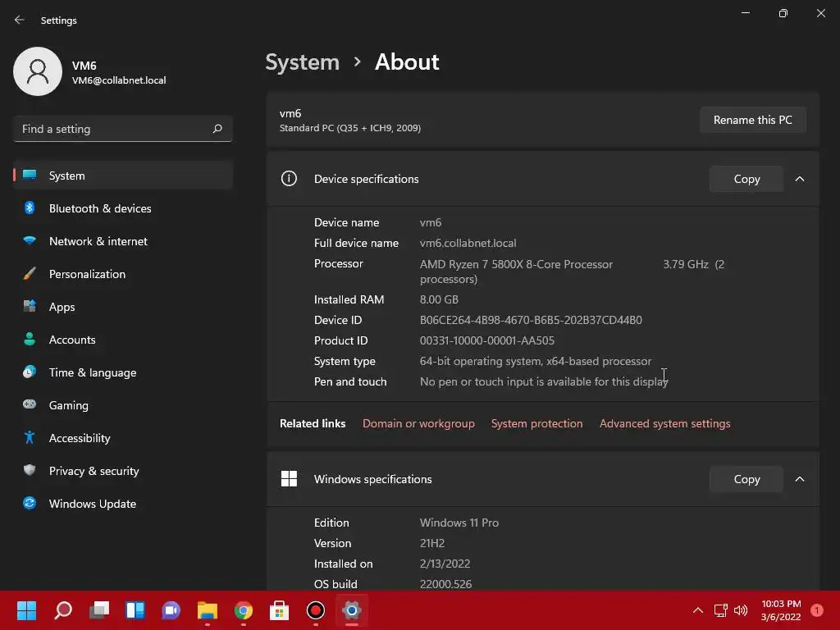Image resolution: width=840 pixels, height=630 pixels.
Task: Open the red recorder app on the taskbar
Action: pyautogui.click(x=316, y=610)
